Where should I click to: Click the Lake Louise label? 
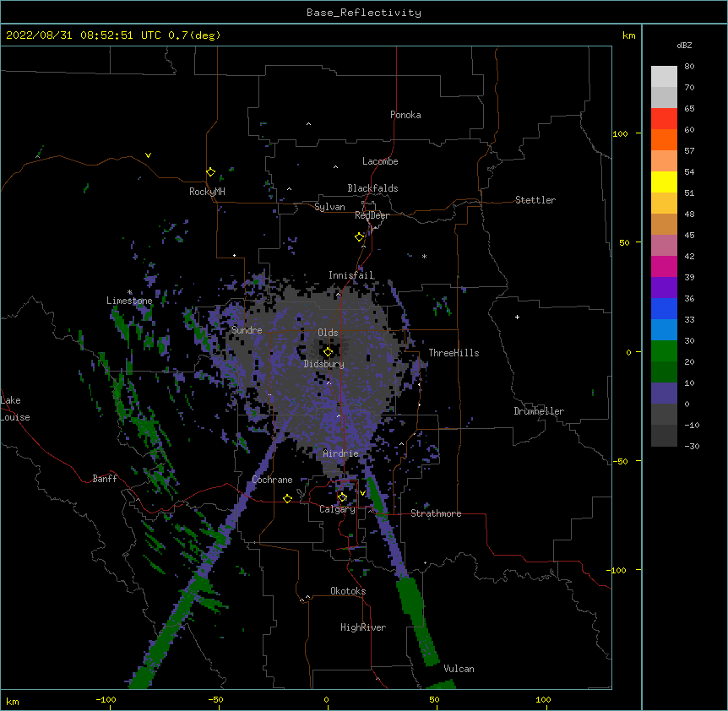pyautogui.click(x=15, y=409)
